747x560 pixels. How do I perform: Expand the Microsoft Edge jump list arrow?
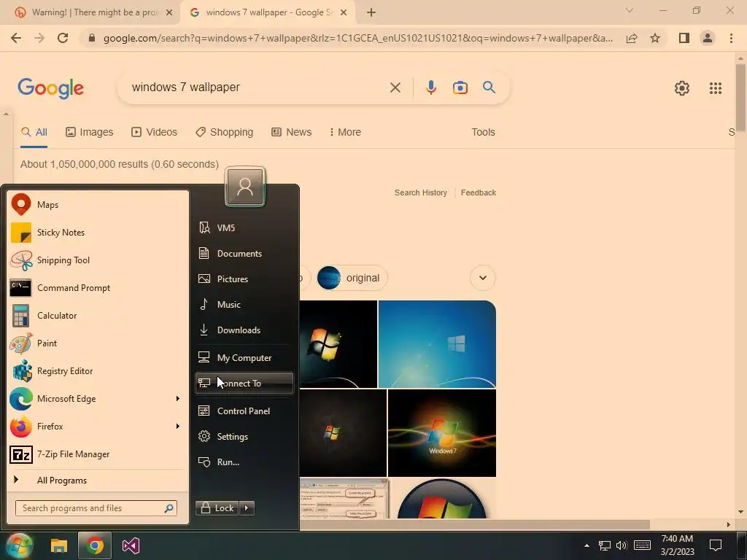coord(178,399)
